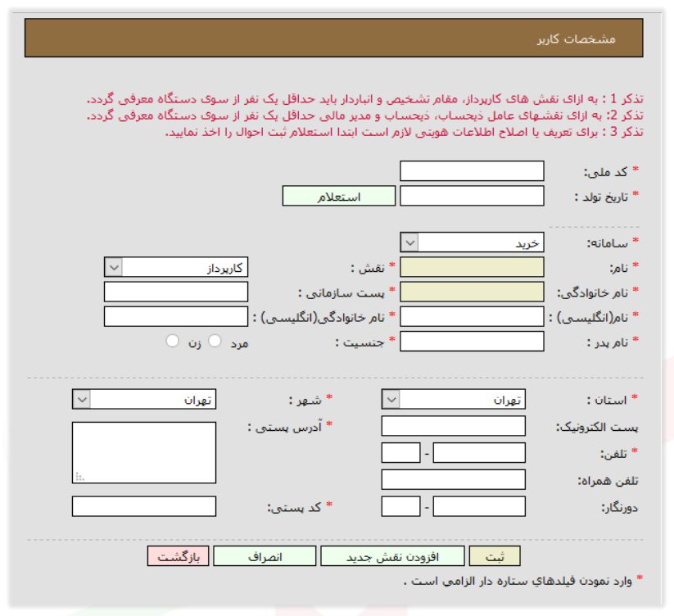Click the انصراف cancel button

(265, 556)
